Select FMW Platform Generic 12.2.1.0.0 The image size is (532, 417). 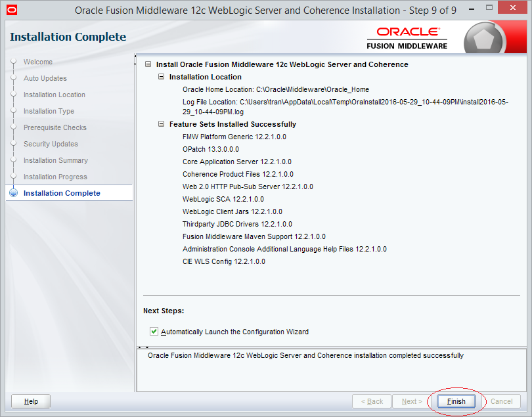pyautogui.click(x=234, y=137)
